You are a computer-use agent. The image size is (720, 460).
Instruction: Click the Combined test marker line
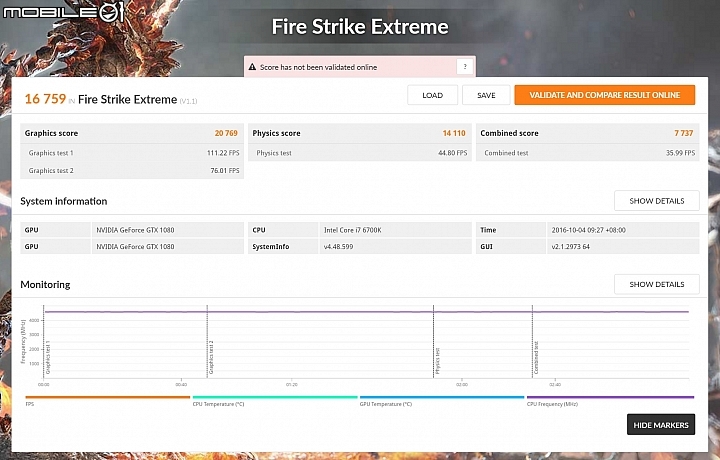pos(532,342)
